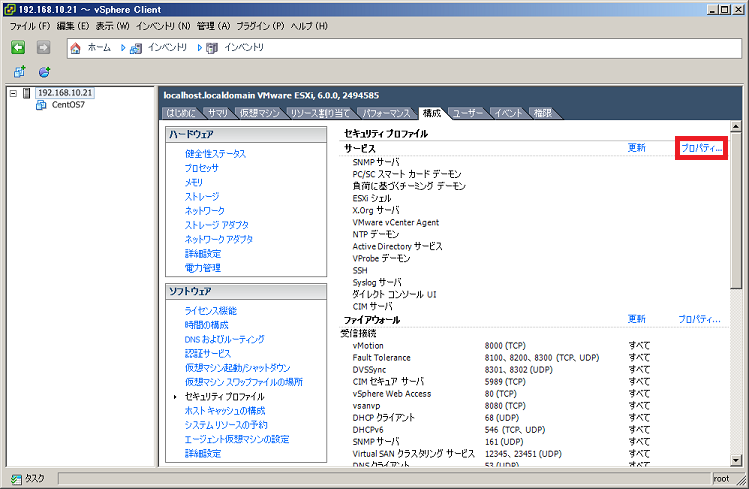
Task: Switch to the サマリ tab
Action: tap(218, 113)
